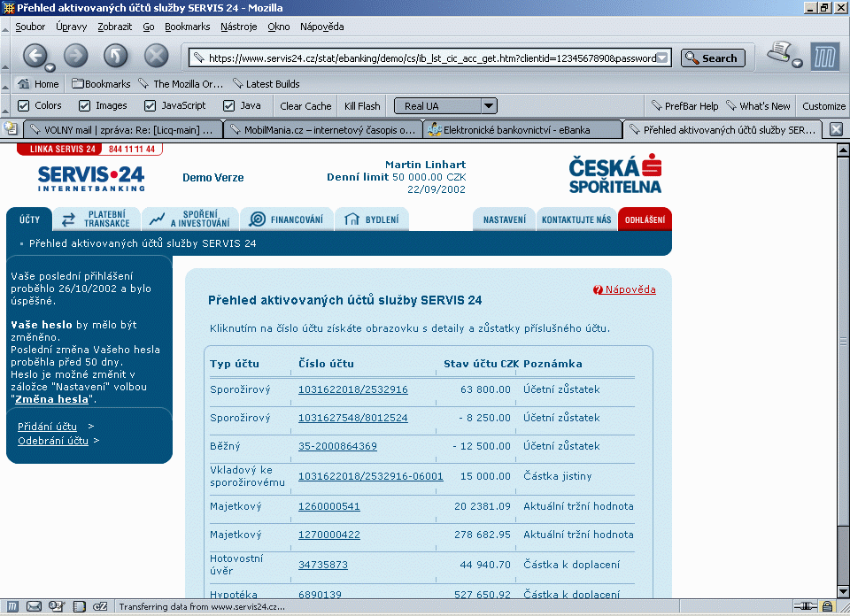
Task: Click the new tab icon left of the tab strip
Action: 11,129
